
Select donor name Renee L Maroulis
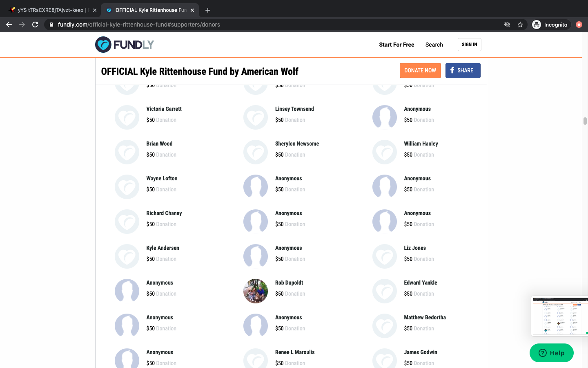tap(295, 352)
